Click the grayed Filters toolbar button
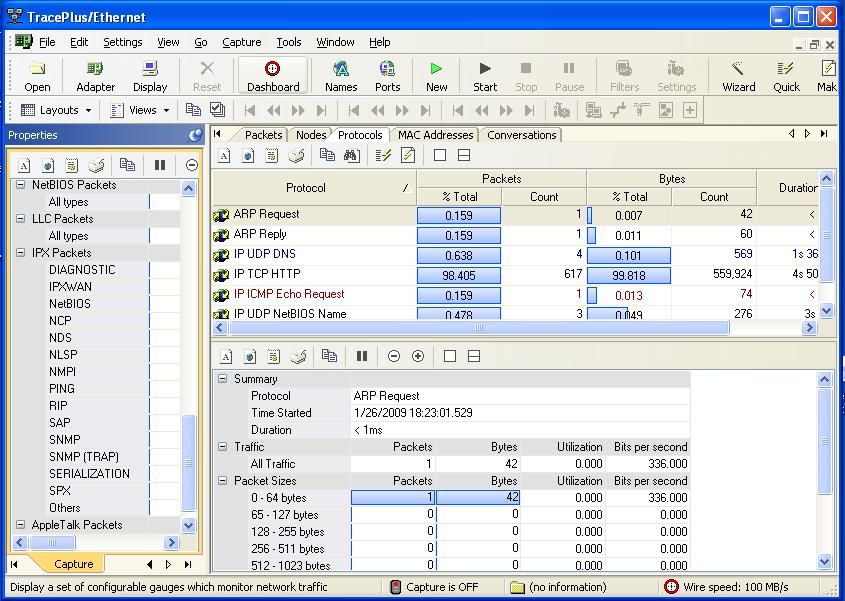Screen dimensions: 845x601 (x=625, y=76)
